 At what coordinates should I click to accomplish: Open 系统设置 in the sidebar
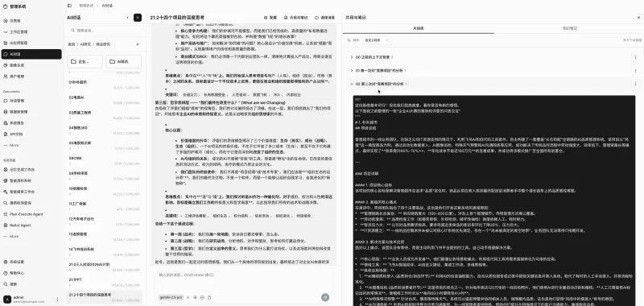[31, 262]
